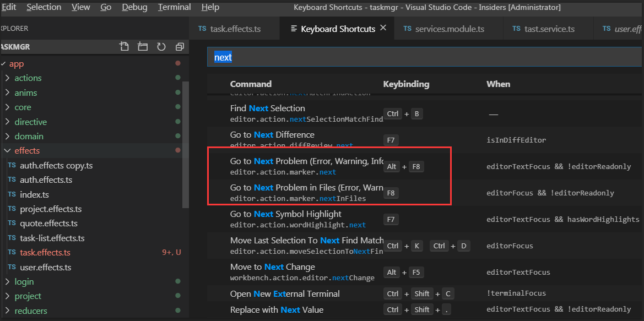644x321 pixels.
Task: Switch to the task.effects.ts tab
Action: 234,29
